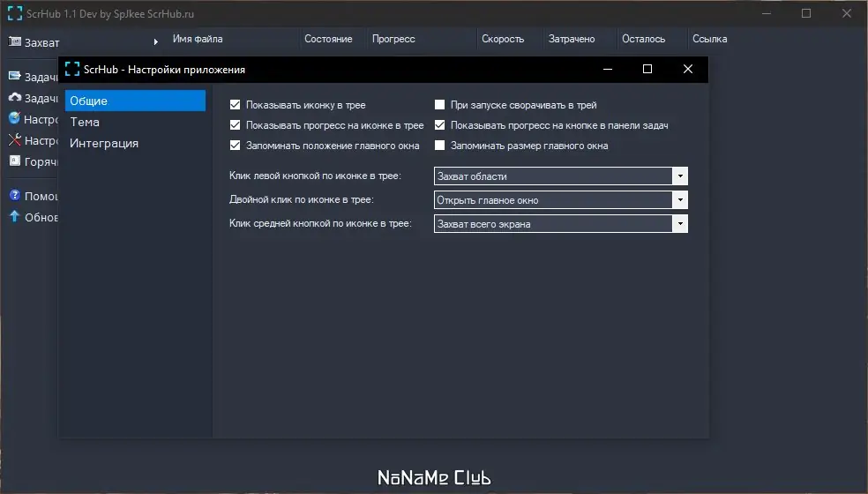Image resolution: width=868 pixels, height=494 pixels.
Task: Click the Прогресс column header
Action: [x=393, y=39]
